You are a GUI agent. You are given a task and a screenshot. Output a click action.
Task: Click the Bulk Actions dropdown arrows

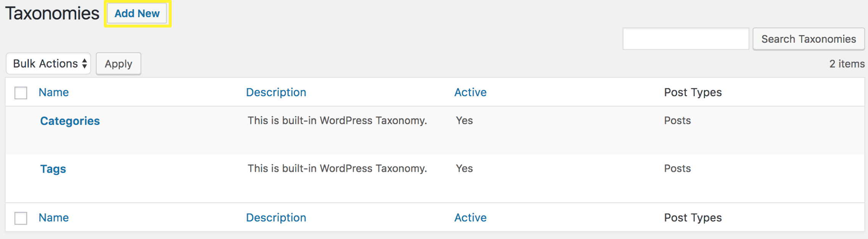point(83,63)
